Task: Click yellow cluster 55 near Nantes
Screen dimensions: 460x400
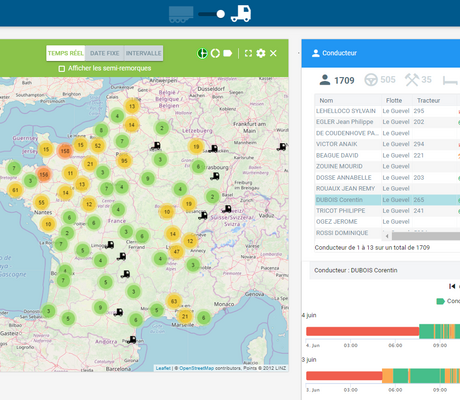Action: (x=41, y=202)
